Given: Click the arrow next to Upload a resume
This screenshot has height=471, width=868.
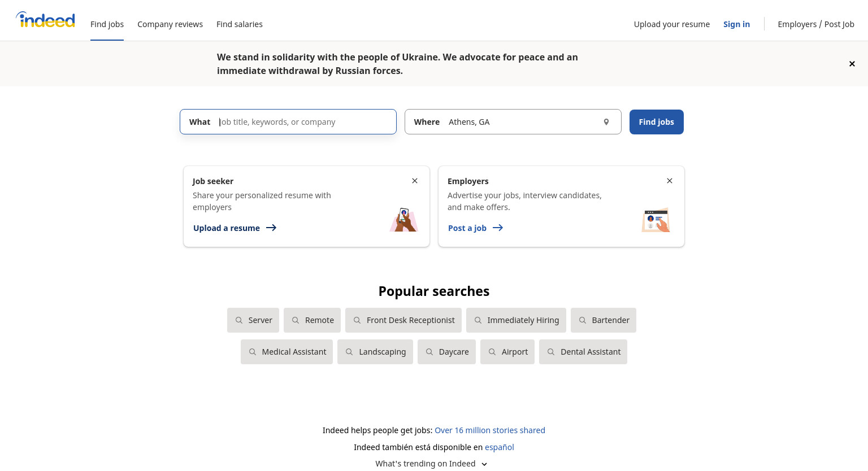Looking at the screenshot, I should pos(271,228).
